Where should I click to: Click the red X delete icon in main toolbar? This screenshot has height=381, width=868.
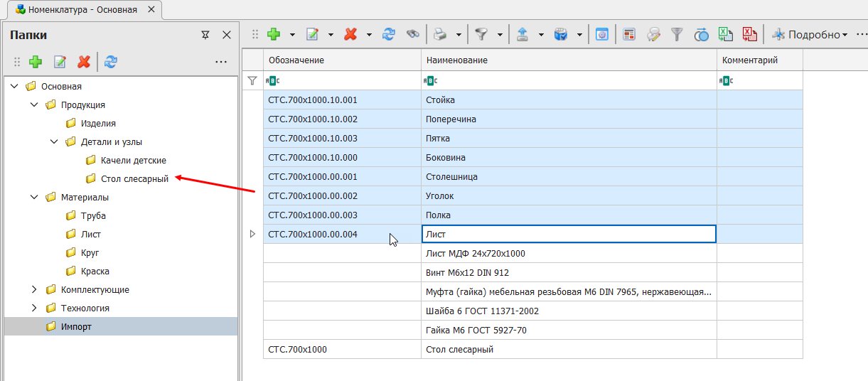(350, 34)
